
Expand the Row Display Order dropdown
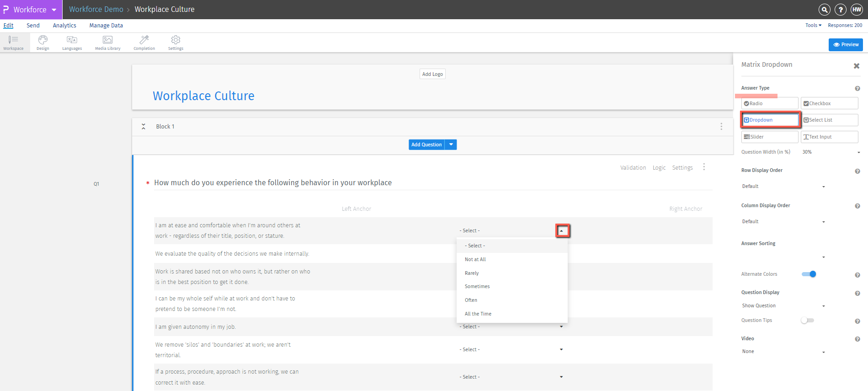[783, 187]
